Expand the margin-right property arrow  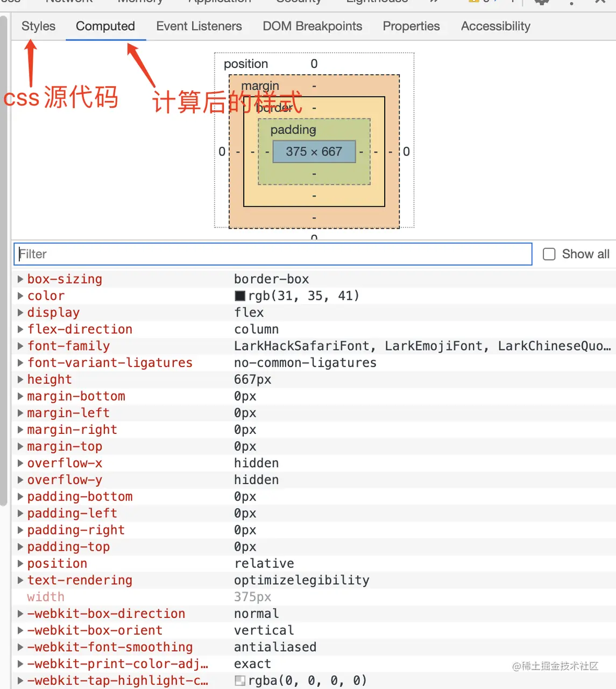pyautogui.click(x=20, y=430)
